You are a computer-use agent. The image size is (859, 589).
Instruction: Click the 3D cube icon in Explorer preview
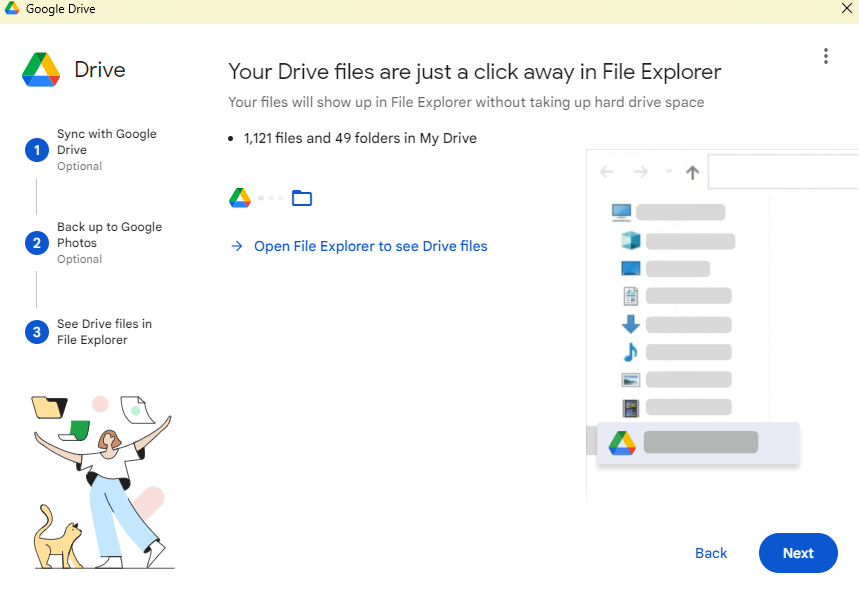631,241
